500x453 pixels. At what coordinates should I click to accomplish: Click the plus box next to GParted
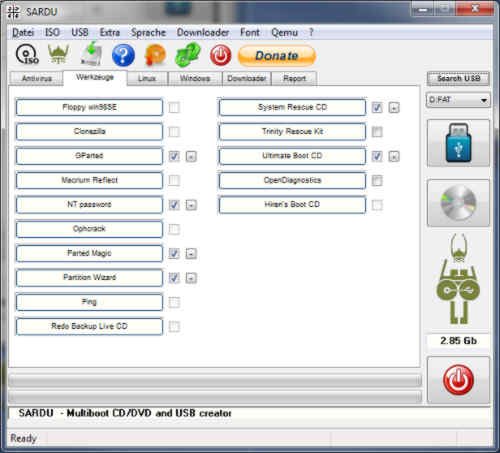pos(191,156)
